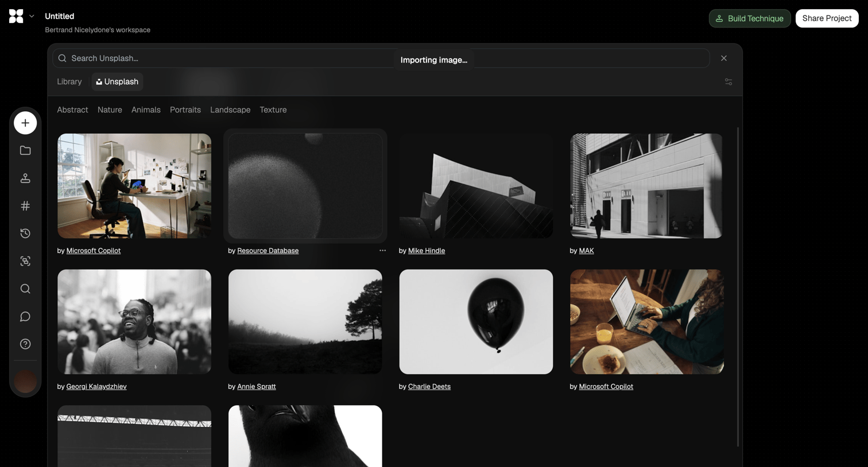Screen dimensions: 868x467
Task: Click the Bertrand Nicelydone's workspace label
Action: pos(98,30)
